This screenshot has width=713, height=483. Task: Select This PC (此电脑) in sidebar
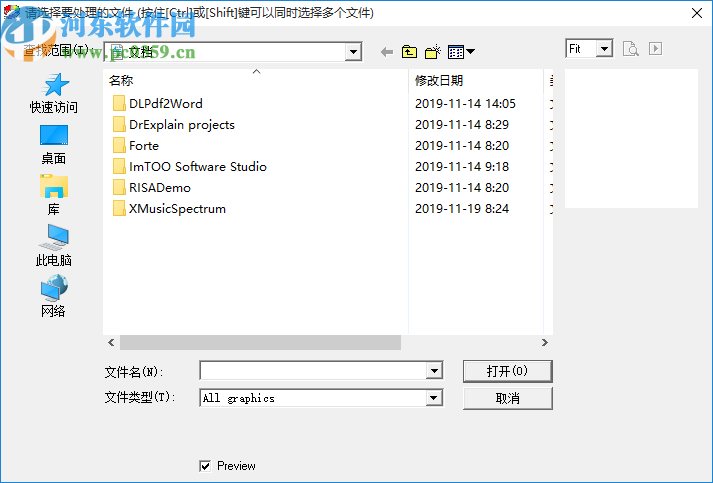54,246
